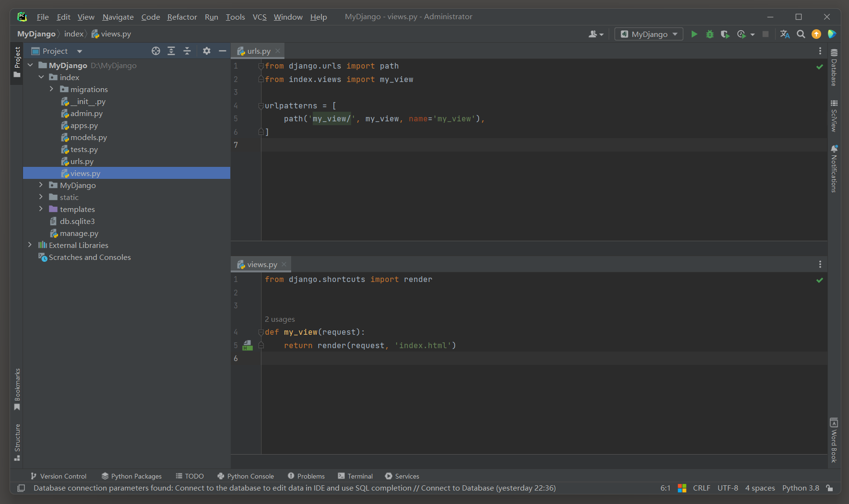Expand the templates folder
849x504 pixels.
click(41, 209)
